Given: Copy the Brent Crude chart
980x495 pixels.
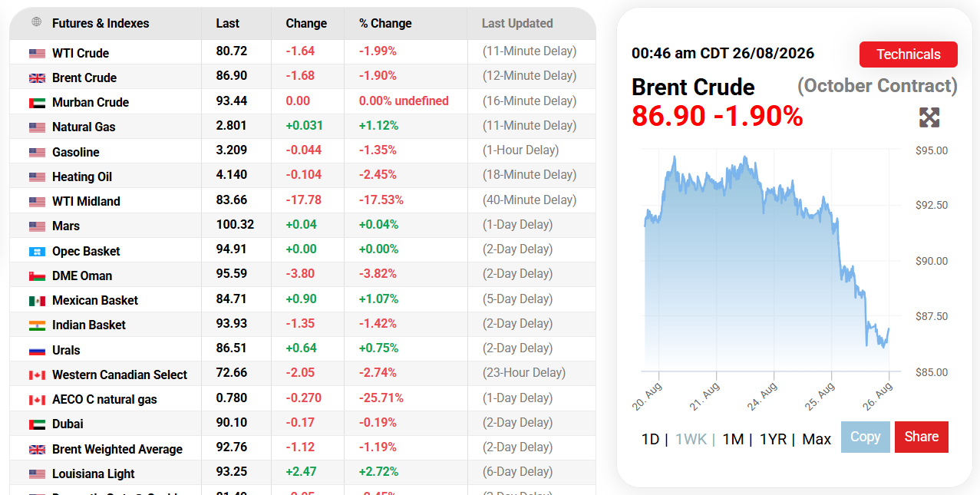Looking at the screenshot, I should coord(866,437).
